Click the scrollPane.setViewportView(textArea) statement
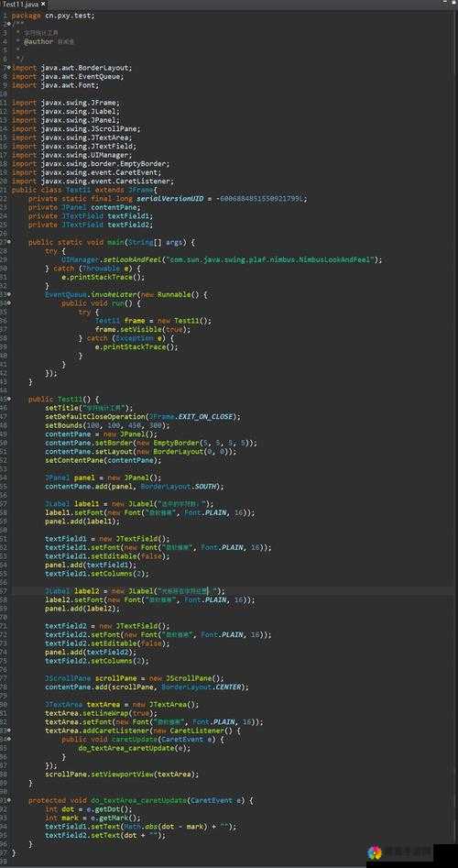The width and height of the screenshot is (458, 868). click(x=122, y=775)
